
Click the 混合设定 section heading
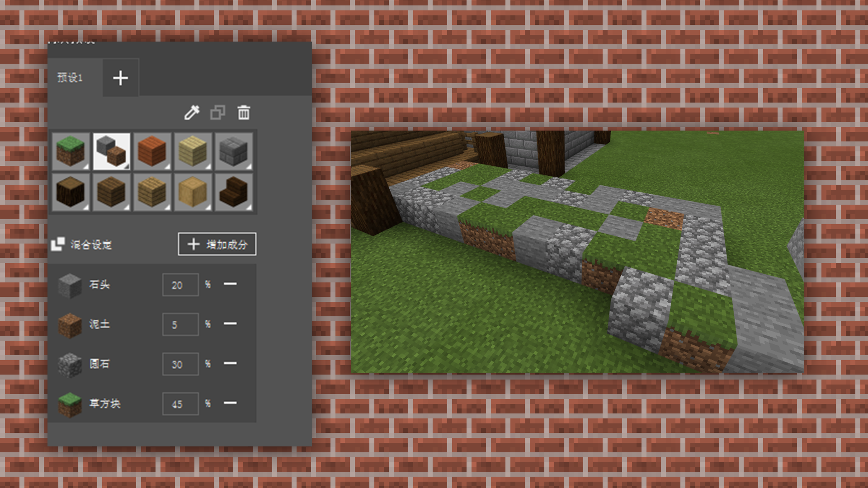pos(91,245)
